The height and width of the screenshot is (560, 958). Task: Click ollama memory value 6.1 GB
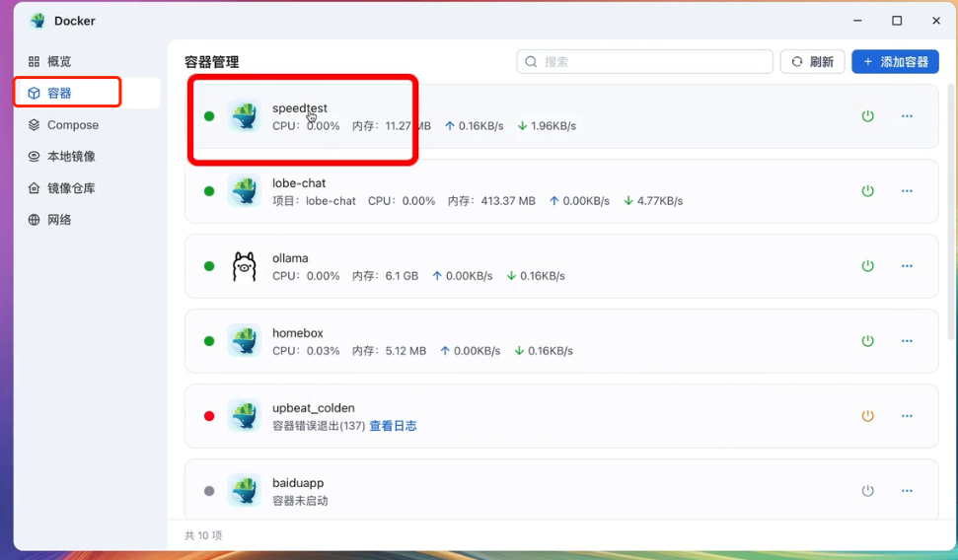[402, 276]
